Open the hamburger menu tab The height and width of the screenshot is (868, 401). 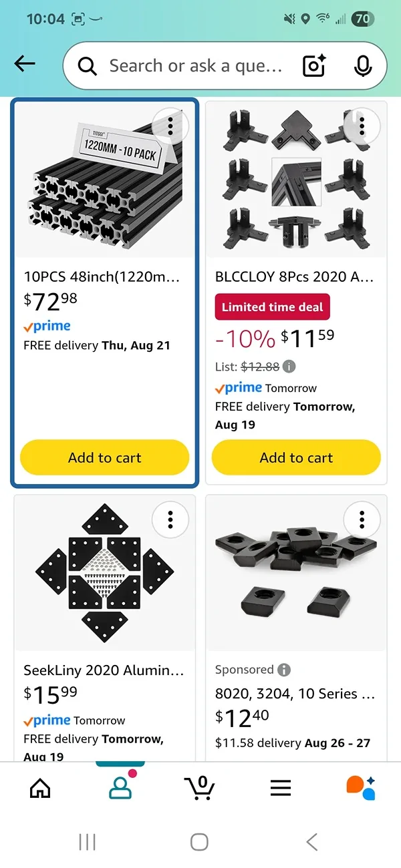tap(281, 788)
